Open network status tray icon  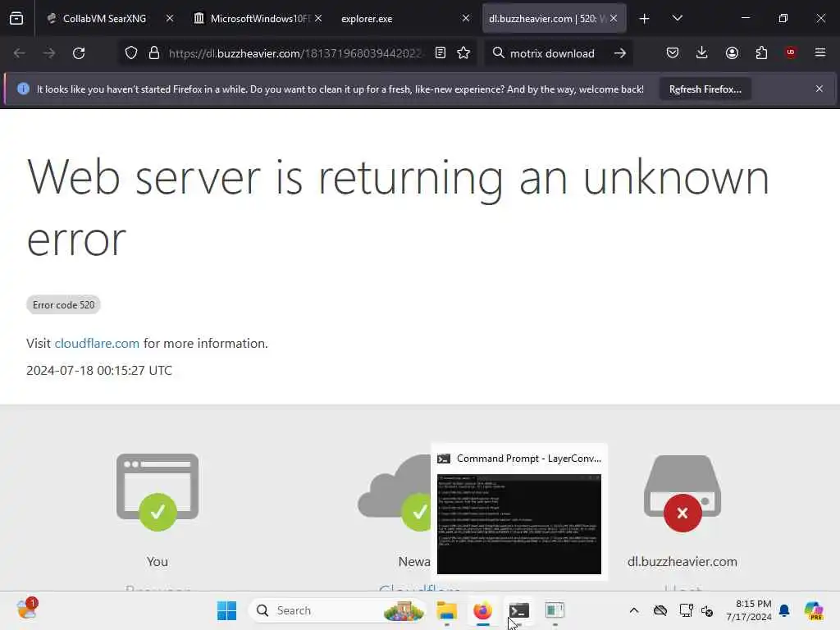coord(686,610)
